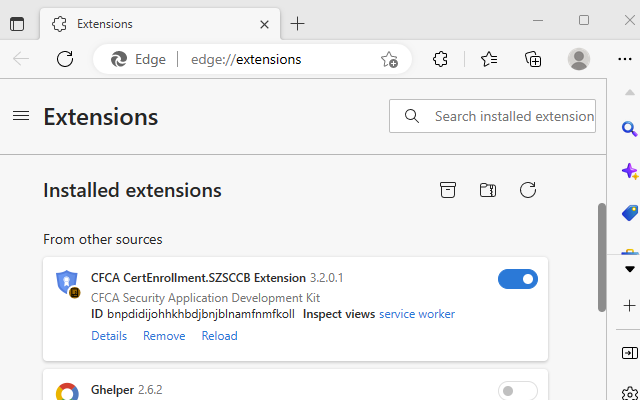This screenshot has height=400, width=640.
Task: Enable the Ghelper extension toggle
Action: click(x=517, y=390)
